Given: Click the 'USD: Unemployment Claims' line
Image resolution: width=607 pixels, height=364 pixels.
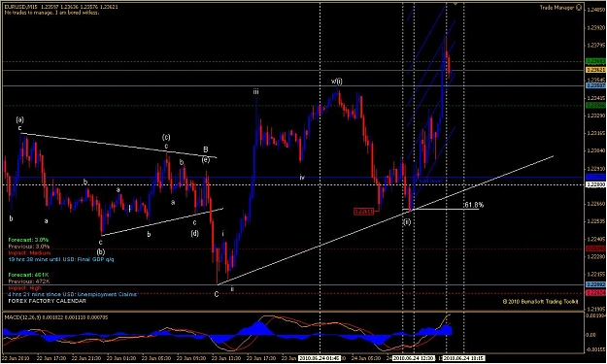Looking at the screenshot, I should 73,294.
